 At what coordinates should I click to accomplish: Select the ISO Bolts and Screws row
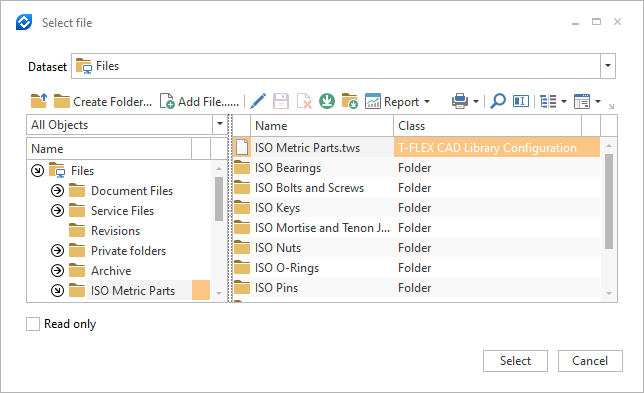tap(416, 188)
